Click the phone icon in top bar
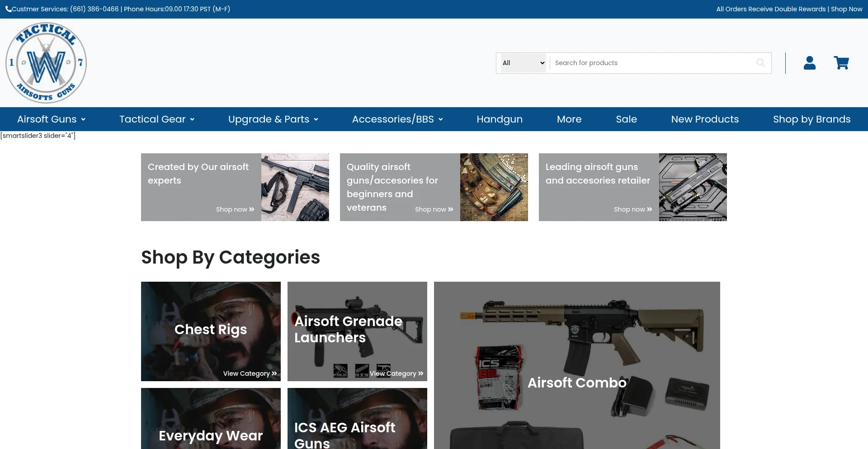The height and width of the screenshot is (449, 868). [8, 9]
